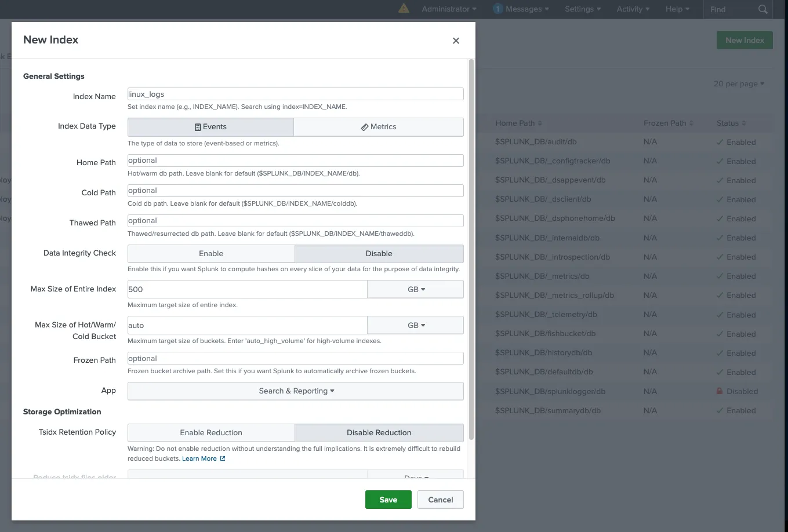The height and width of the screenshot is (532, 788).
Task: Click the Index Name input field
Action: tap(295, 93)
